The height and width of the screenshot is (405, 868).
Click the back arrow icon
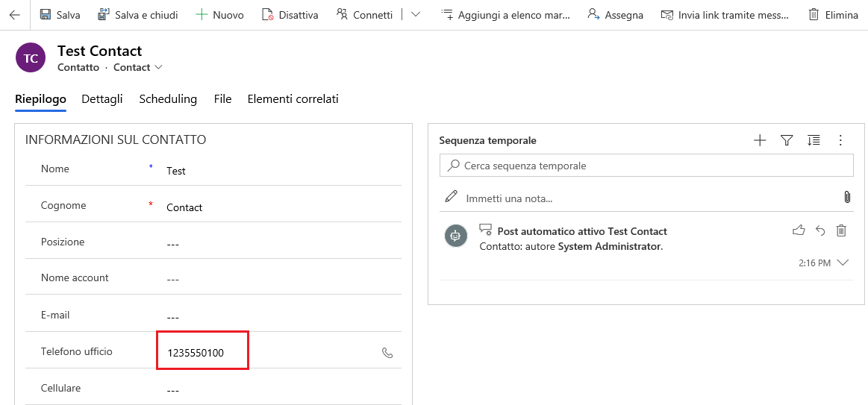click(x=15, y=15)
